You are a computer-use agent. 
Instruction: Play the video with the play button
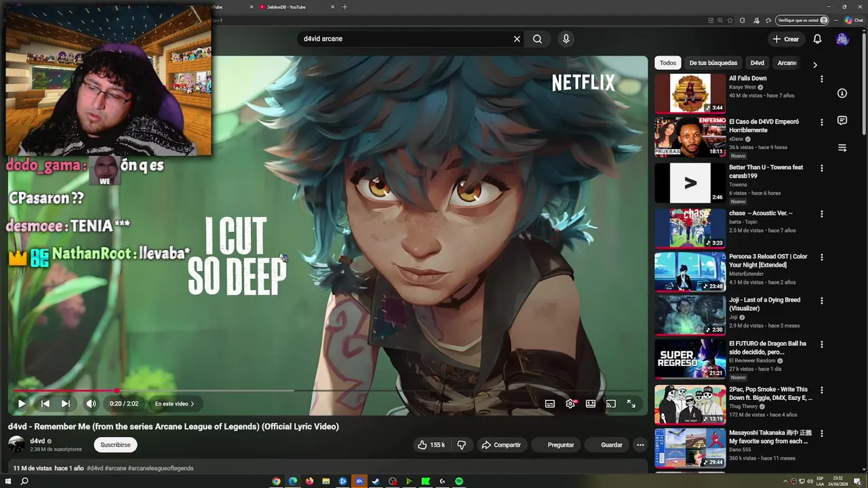coord(22,403)
